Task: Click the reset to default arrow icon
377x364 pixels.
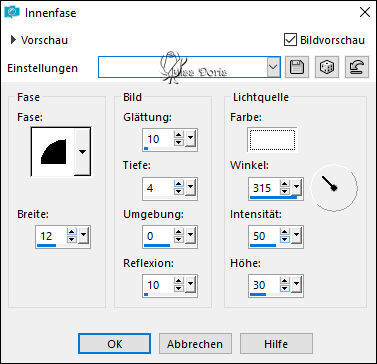Action: click(x=357, y=67)
